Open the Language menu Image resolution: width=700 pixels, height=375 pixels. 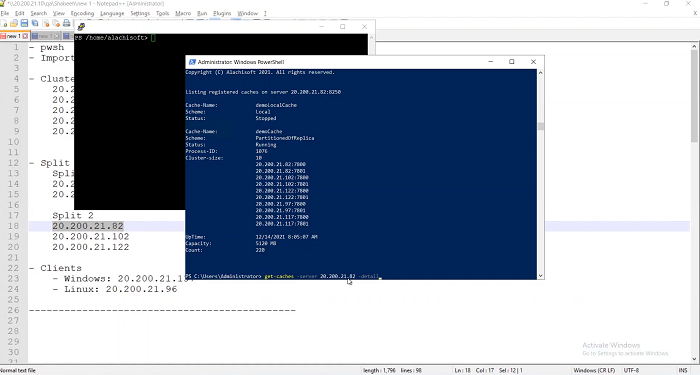pyautogui.click(x=112, y=13)
